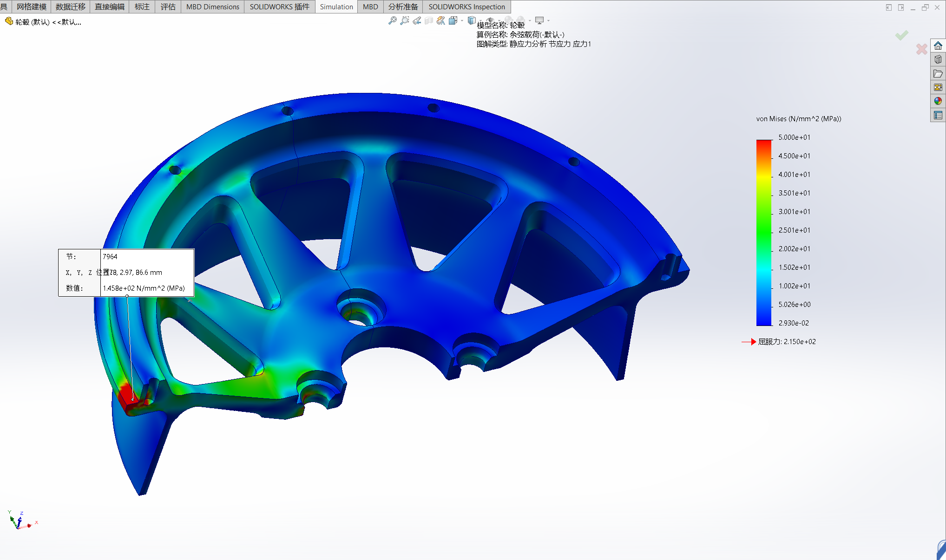Switch to the MBD Dimensions tab
This screenshot has height=560, width=946.
[x=212, y=7]
